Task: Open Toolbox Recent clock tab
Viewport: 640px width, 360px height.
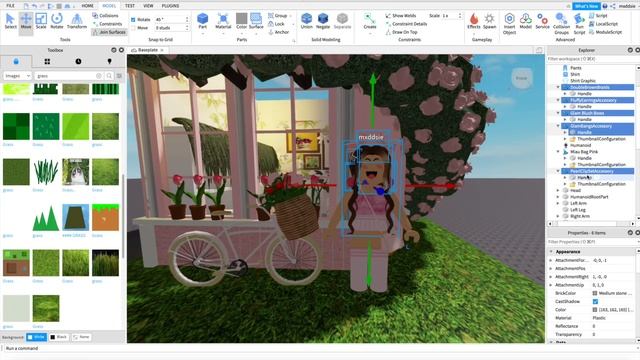Action: 78,61
